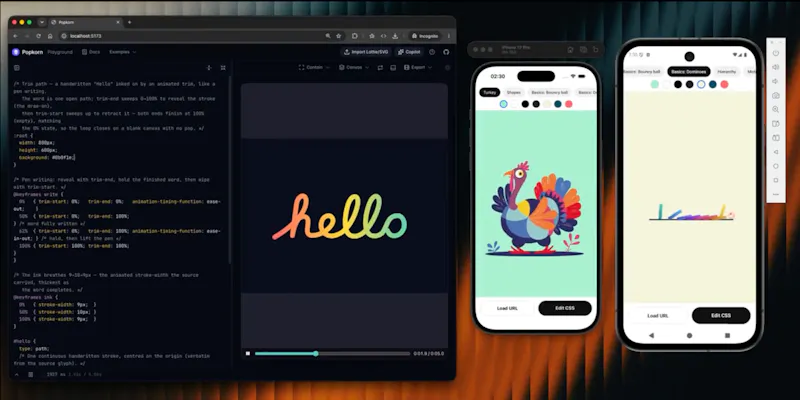Pick the mint green swatch on the Android phone
Image resolution: width=800 pixels, height=400 pixels.
(x=655, y=84)
